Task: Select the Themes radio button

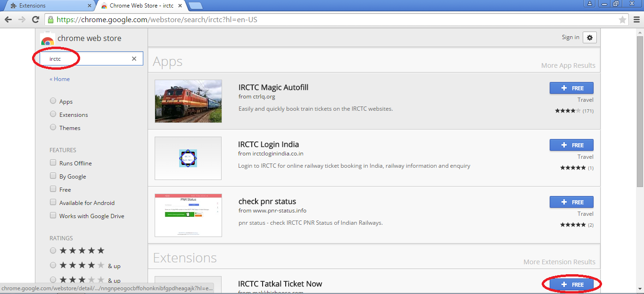Action: 53,127
